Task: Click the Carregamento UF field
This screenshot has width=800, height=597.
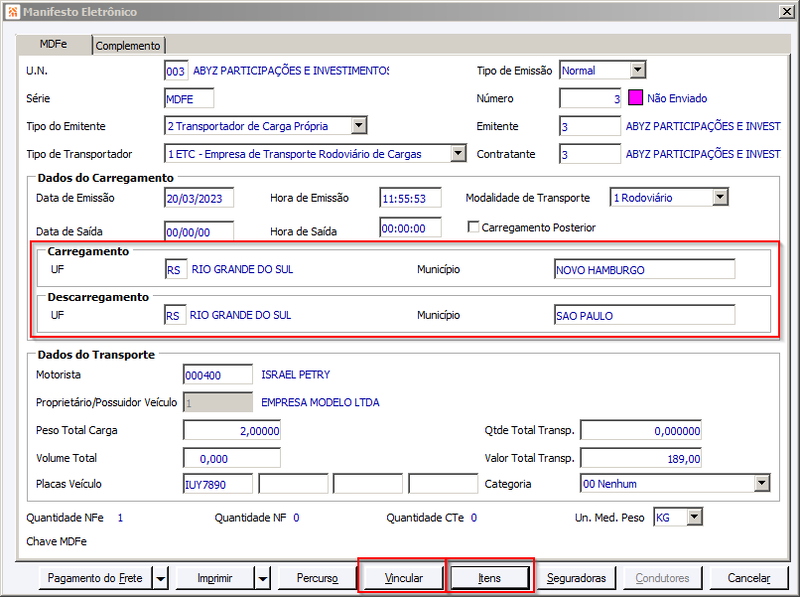Action: click(176, 269)
